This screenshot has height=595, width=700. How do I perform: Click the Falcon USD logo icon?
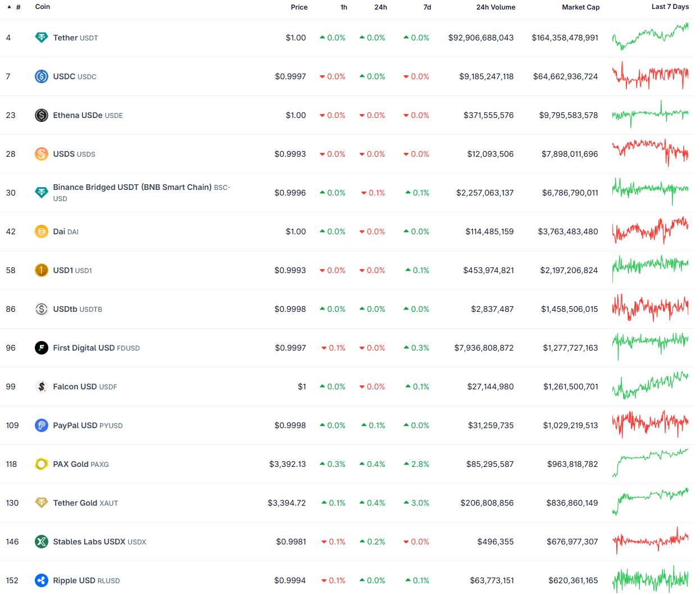click(42, 387)
